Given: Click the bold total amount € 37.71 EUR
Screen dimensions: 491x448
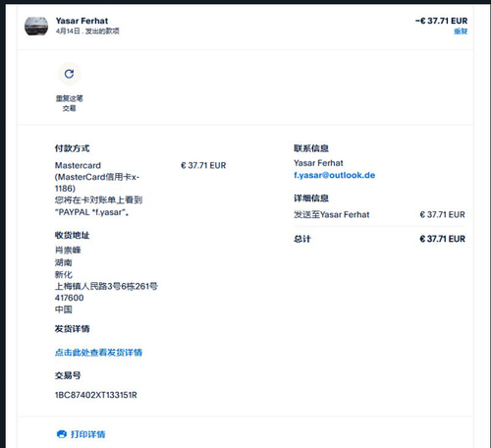Looking at the screenshot, I should [x=442, y=239].
